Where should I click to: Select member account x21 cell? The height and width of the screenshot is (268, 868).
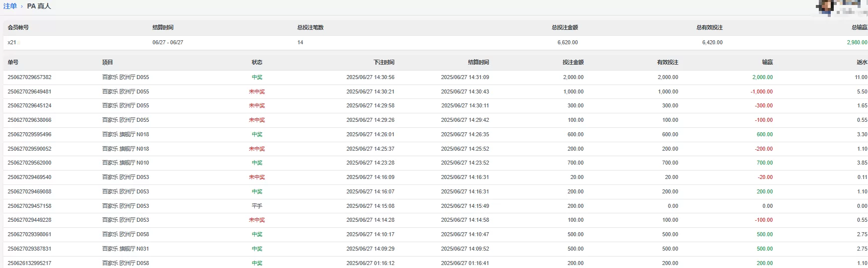12,42
